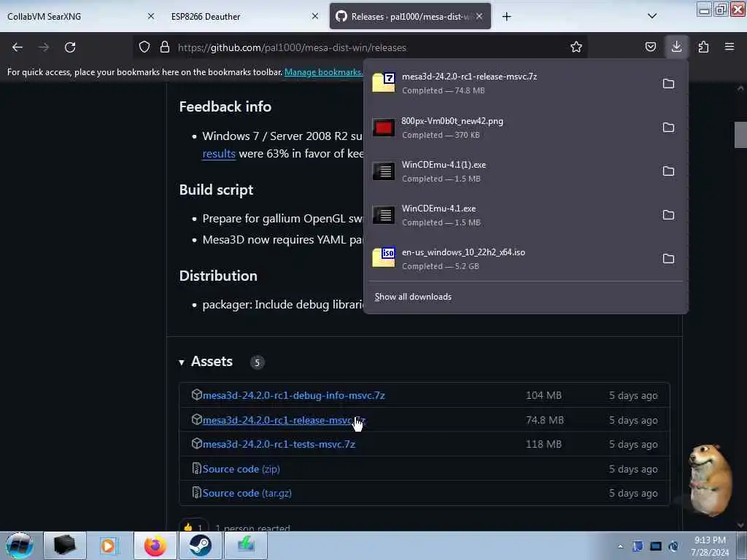Viewport: 747px width, 560px height.
Task: Open the media player taskbar icon
Action: click(x=108, y=545)
